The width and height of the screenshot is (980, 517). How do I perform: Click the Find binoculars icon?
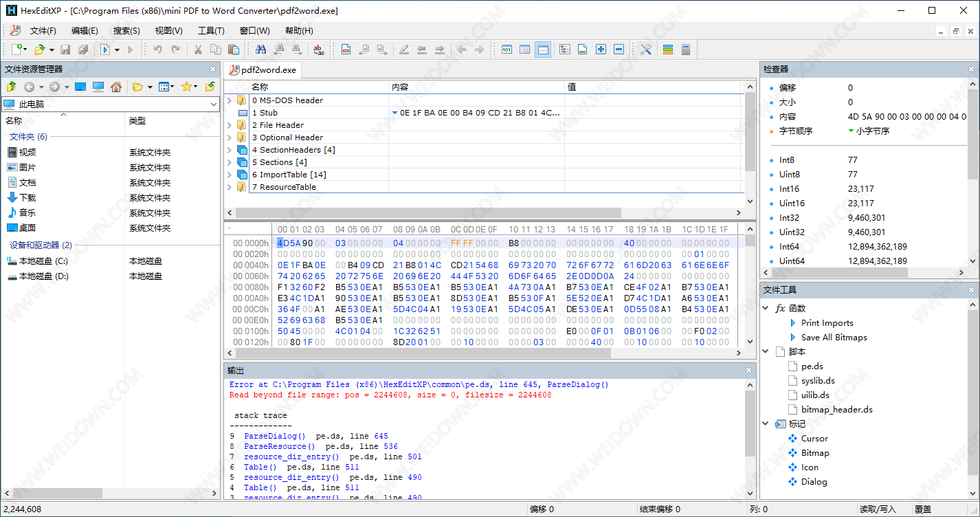tap(260, 49)
